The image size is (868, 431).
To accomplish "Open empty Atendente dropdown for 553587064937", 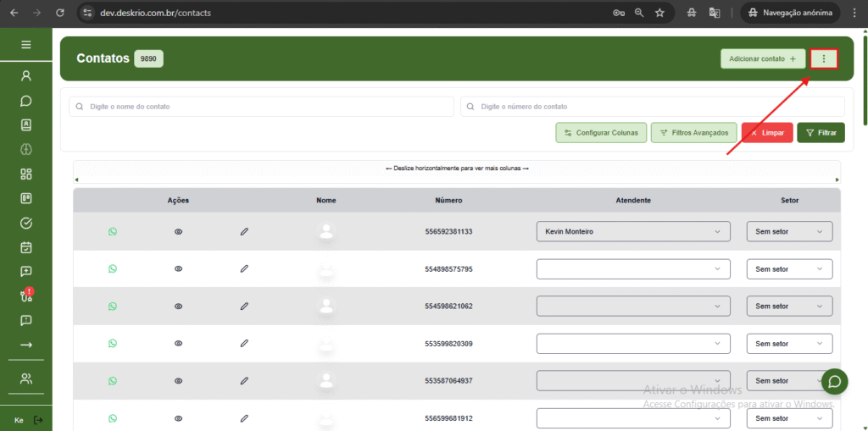I will click(x=633, y=381).
